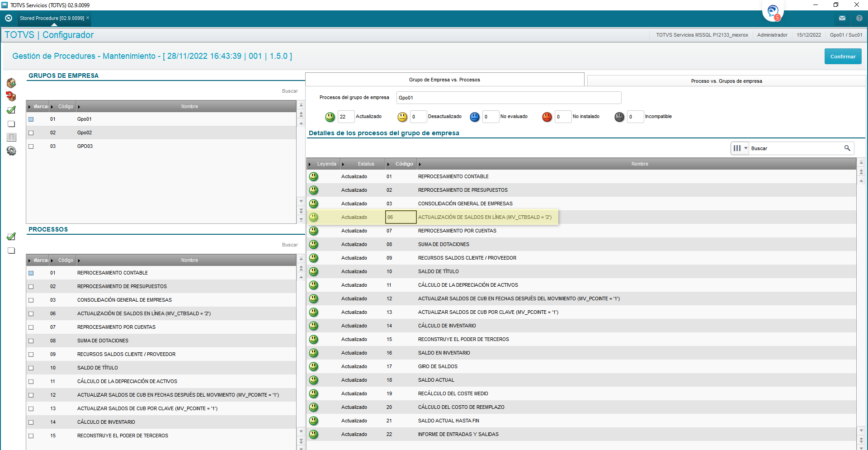Viewport: 868px width, 450px height.
Task: Open the table list icon in left sidebar
Action: tap(11, 137)
